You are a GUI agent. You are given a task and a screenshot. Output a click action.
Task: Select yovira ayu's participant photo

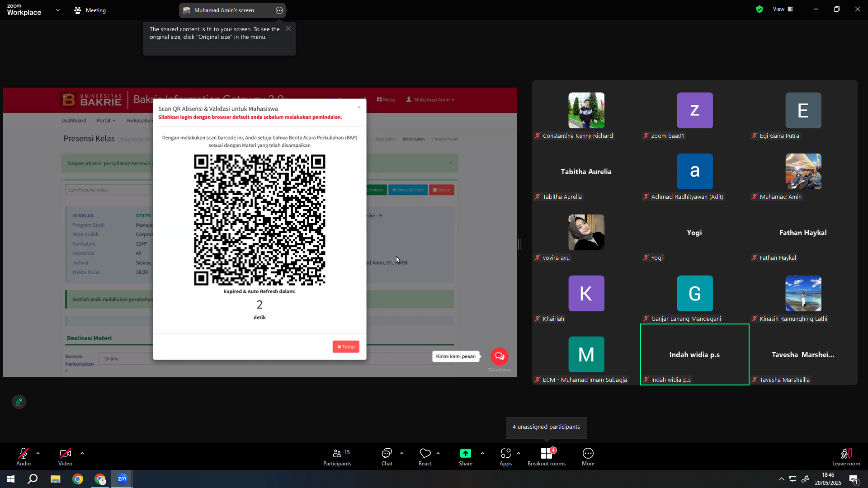click(586, 233)
